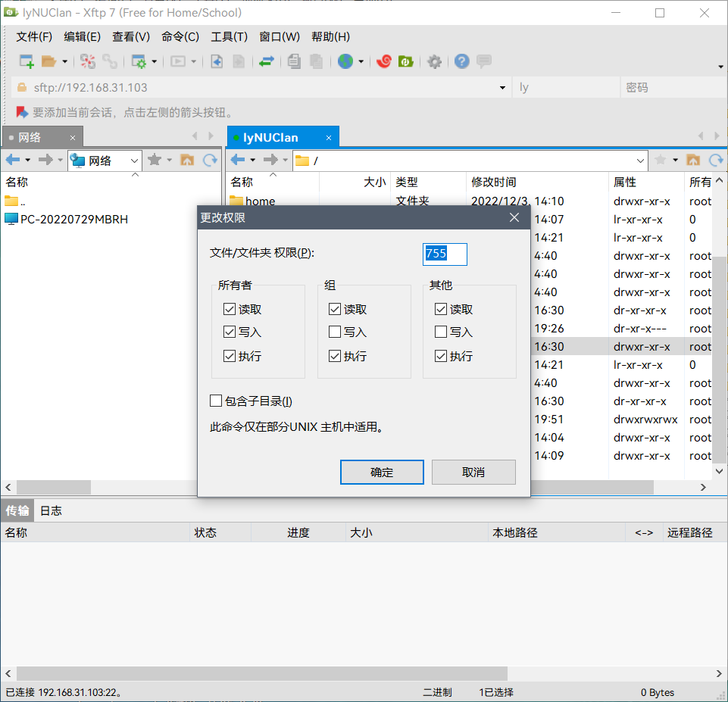Click the 密码 password field
Viewport: 728px width, 702px height.
(673, 88)
